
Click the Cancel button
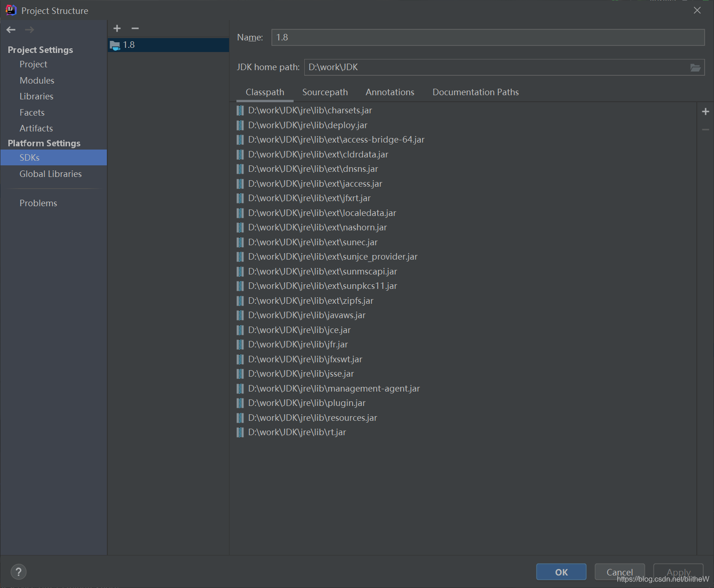pyautogui.click(x=620, y=572)
